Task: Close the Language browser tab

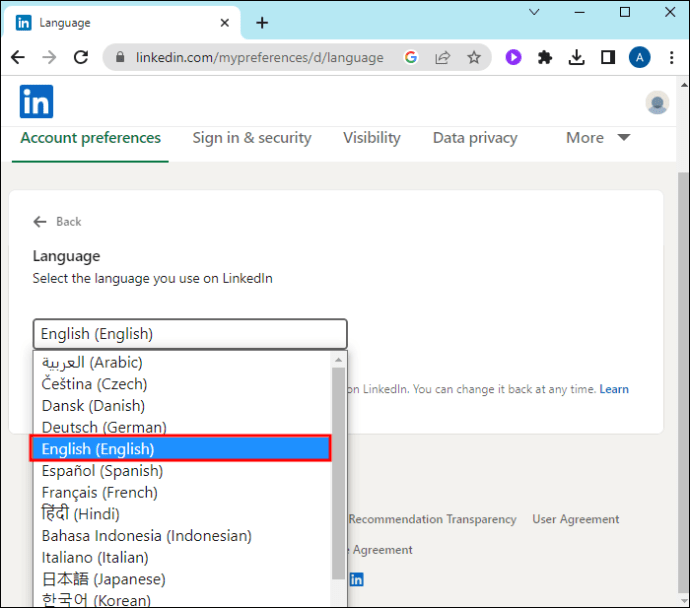Action: pyautogui.click(x=224, y=22)
